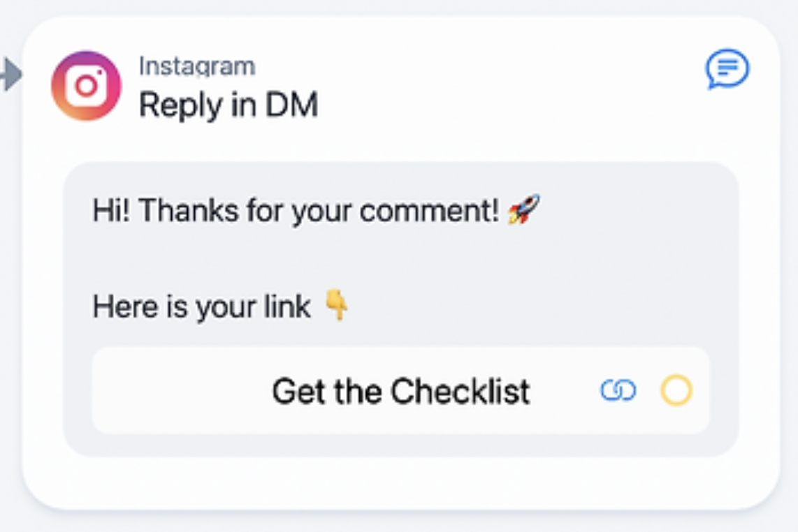Click the yellow circle output connector
The width and height of the screenshot is (798, 532).
pyautogui.click(x=676, y=391)
